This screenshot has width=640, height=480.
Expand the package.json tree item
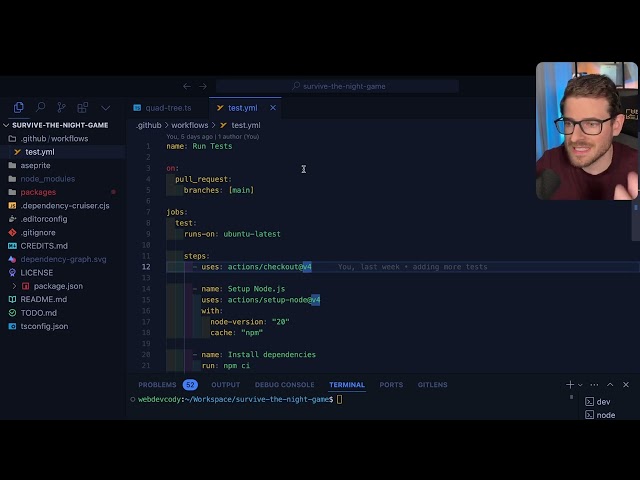[x=14, y=286]
